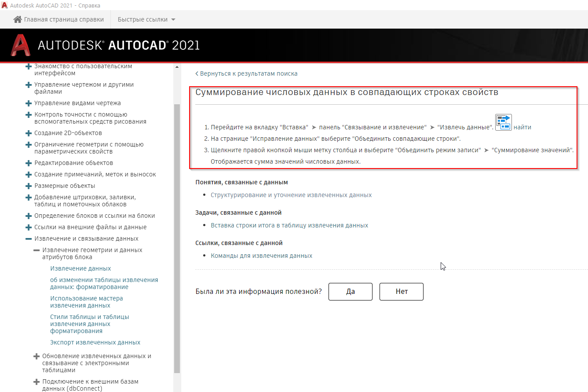Open Структурирование и уточнение извлеченных данных

pos(291,195)
